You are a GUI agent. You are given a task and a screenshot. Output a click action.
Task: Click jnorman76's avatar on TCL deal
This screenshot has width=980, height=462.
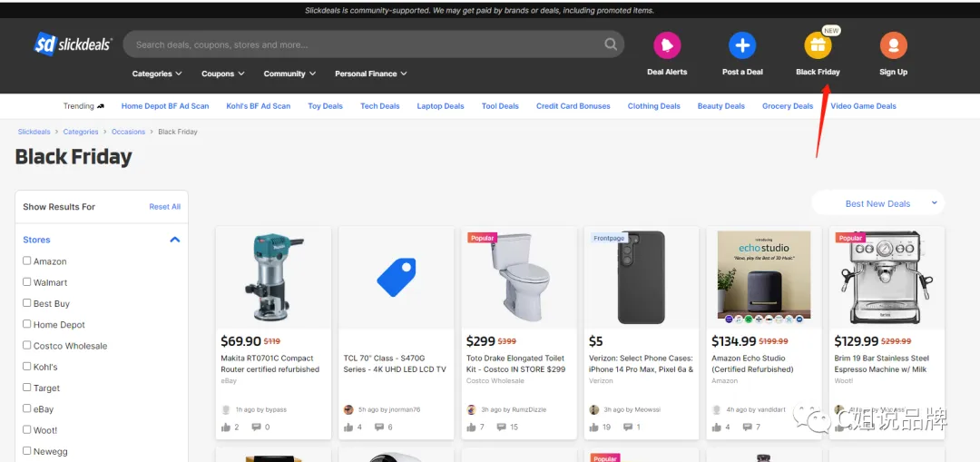pos(348,409)
